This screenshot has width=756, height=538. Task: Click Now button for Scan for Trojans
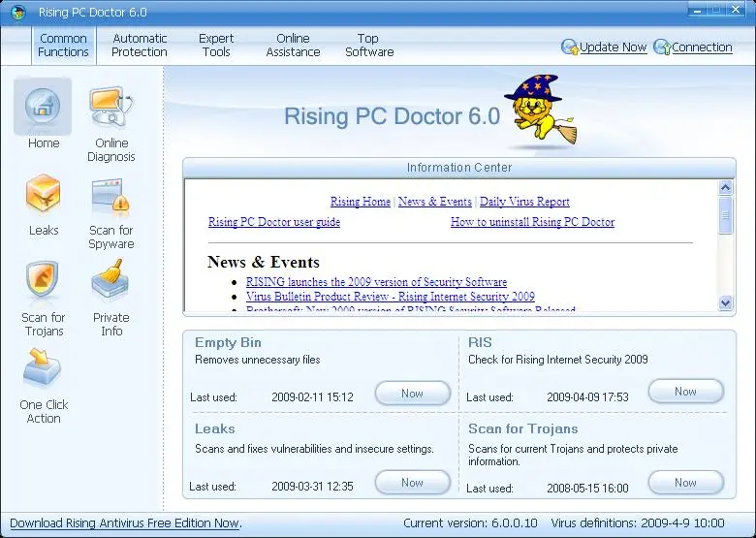tap(685, 483)
